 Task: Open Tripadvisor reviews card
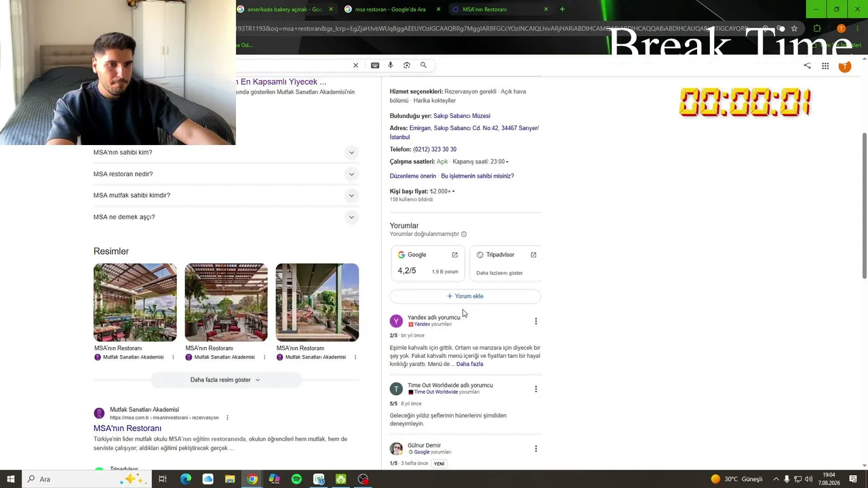coord(505,264)
